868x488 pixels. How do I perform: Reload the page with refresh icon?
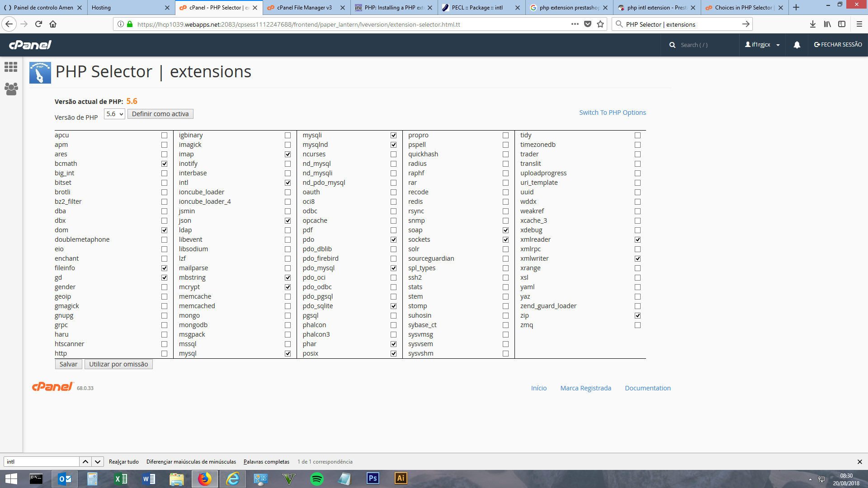click(x=38, y=24)
